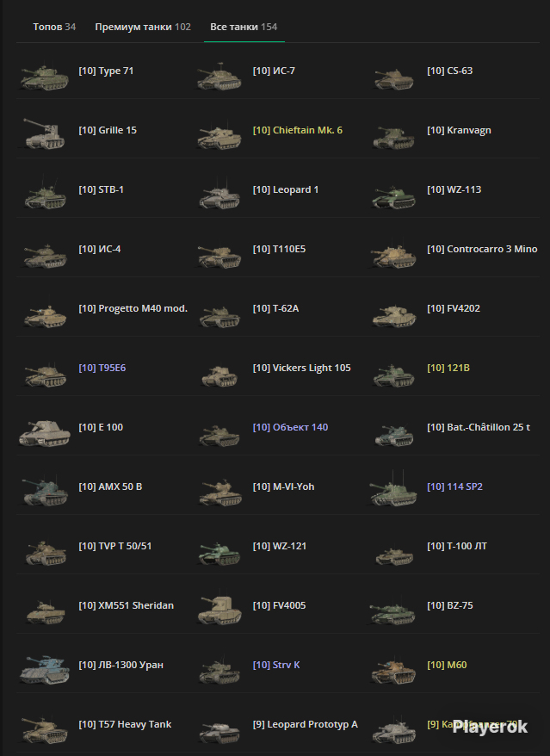Screen dimensions: 550x756
Task: Click the text "[10] T-100 ЛТ"
Action: (457, 546)
